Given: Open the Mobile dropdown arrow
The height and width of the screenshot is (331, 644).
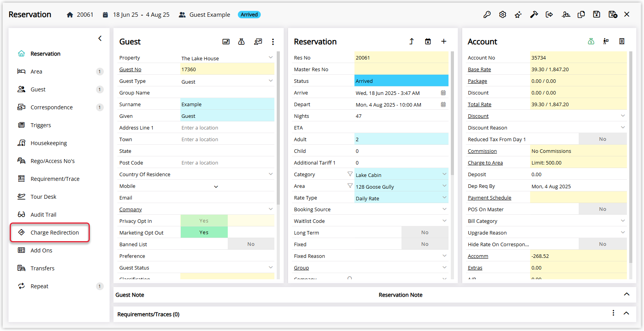Looking at the screenshot, I should [216, 187].
